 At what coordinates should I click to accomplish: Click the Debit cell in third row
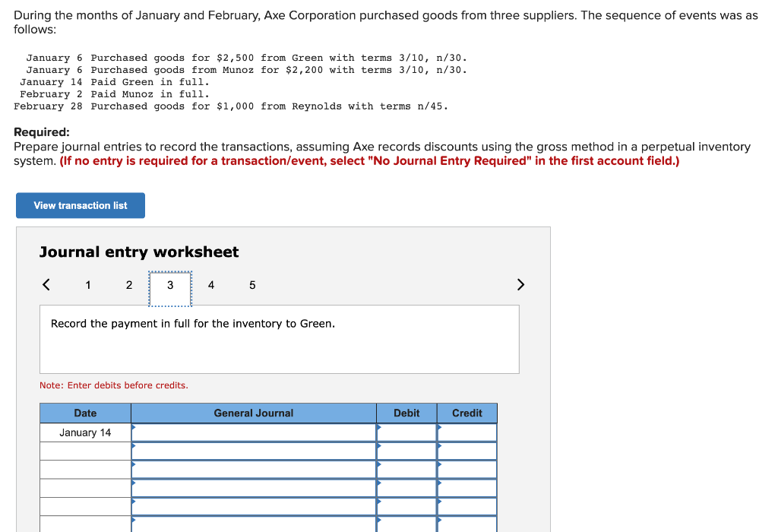click(x=406, y=470)
